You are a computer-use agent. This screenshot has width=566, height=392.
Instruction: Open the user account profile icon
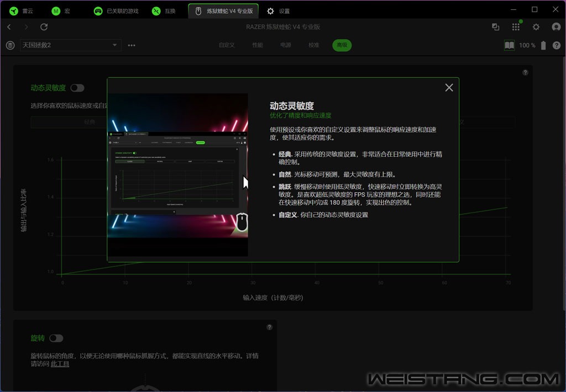556,27
